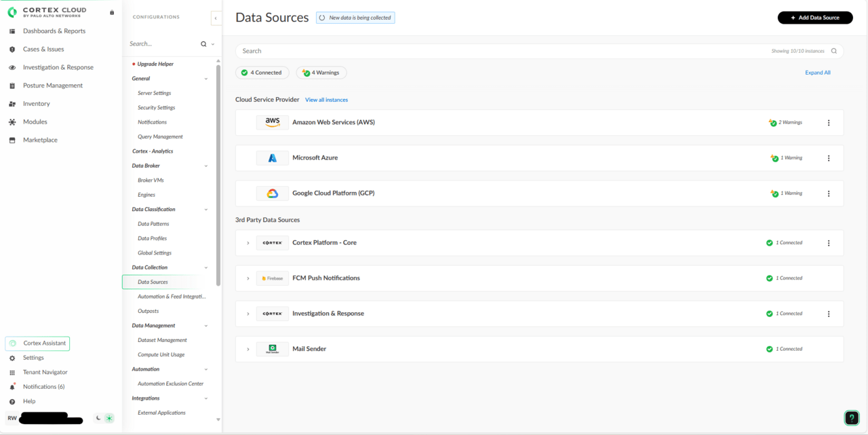The width and height of the screenshot is (868, 435).
Task: Open the GCP row options menu
Action: click(x=829, y=193)
